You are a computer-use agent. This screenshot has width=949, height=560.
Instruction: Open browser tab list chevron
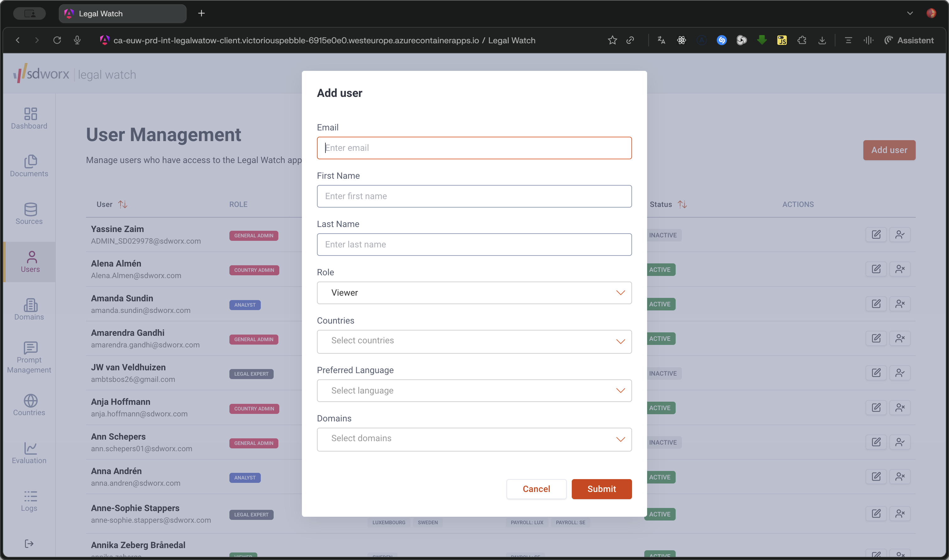[910, 13]
